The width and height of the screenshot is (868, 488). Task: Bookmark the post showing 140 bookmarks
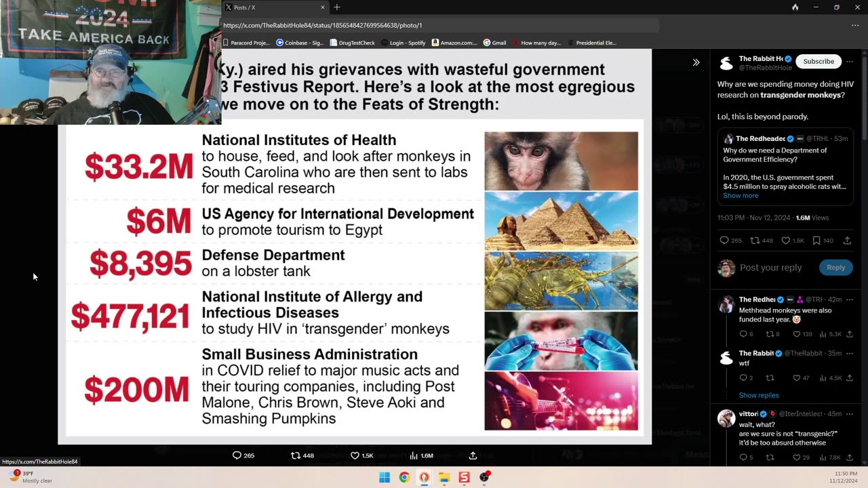click(x=816, y=241)
